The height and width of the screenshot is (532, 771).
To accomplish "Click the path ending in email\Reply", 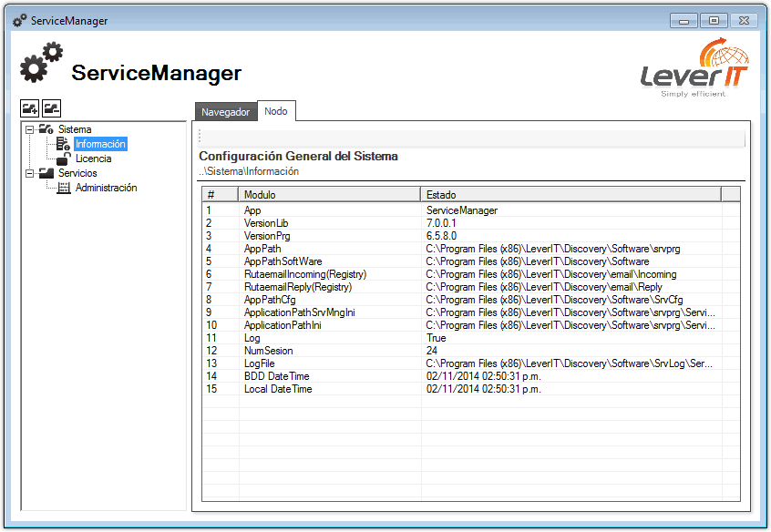I will tap(544, 287).
